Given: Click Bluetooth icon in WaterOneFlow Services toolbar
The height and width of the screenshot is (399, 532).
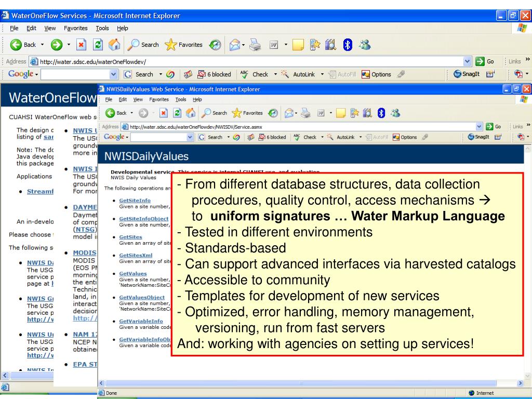Looking at the screenshot, I should click(348, 45).
